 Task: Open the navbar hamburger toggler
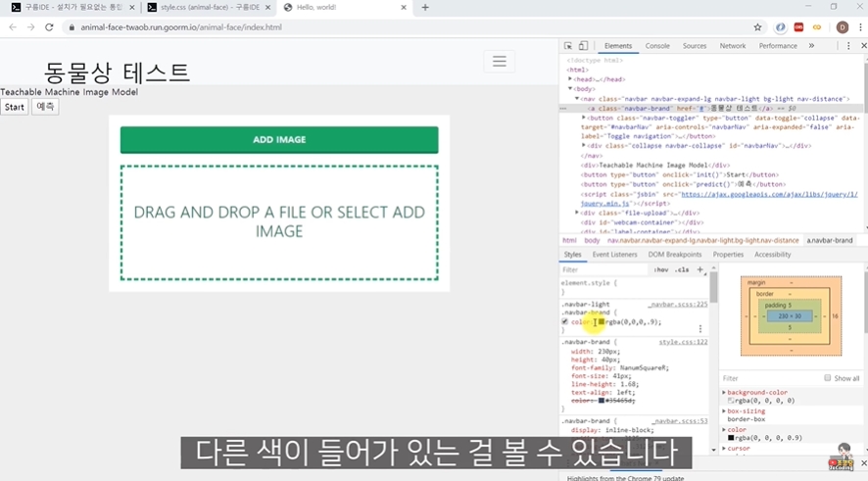tap(500, 62)
